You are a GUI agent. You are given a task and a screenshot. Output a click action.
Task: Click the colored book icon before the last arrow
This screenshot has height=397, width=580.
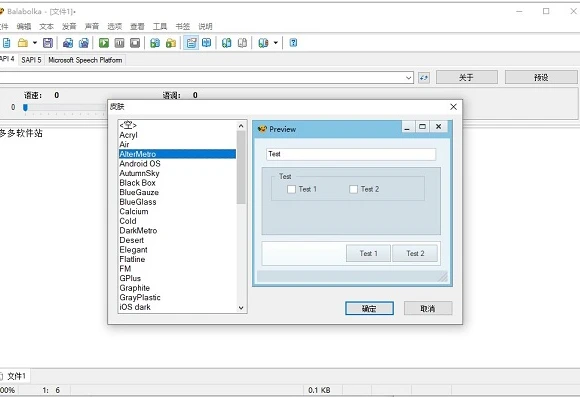[x=263, y=43]
